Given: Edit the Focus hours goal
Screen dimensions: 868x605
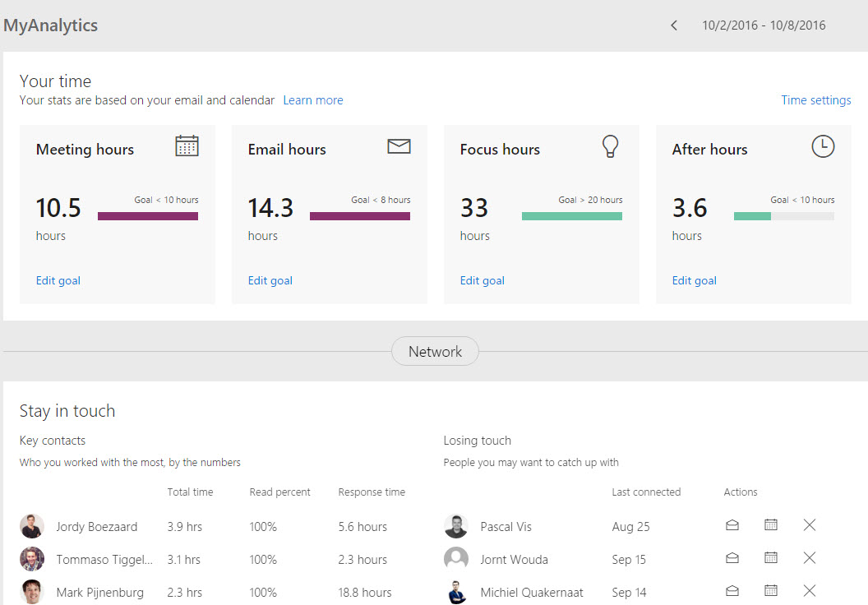Looking at the screenshot, I should [x=482, y=280].
